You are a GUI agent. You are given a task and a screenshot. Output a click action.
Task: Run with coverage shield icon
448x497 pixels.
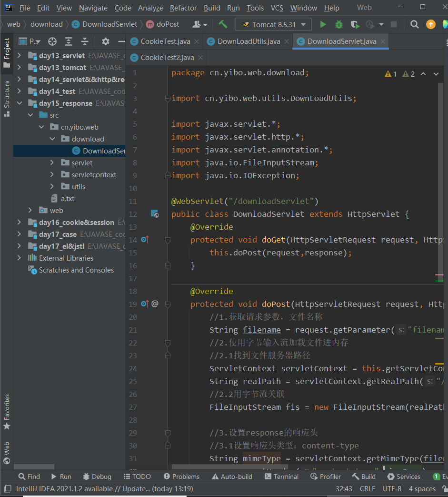pos(355,24)
